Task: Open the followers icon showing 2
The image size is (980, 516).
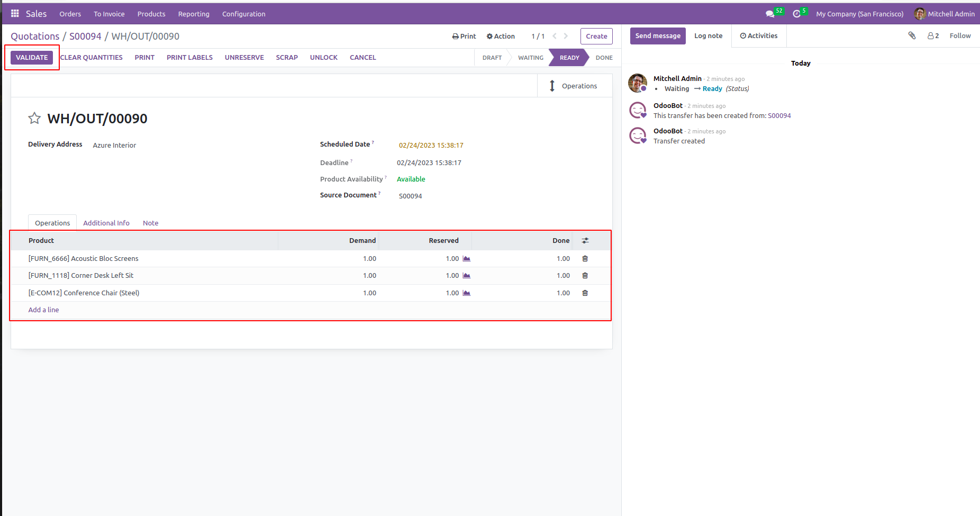Action: (x=933, y=36)
